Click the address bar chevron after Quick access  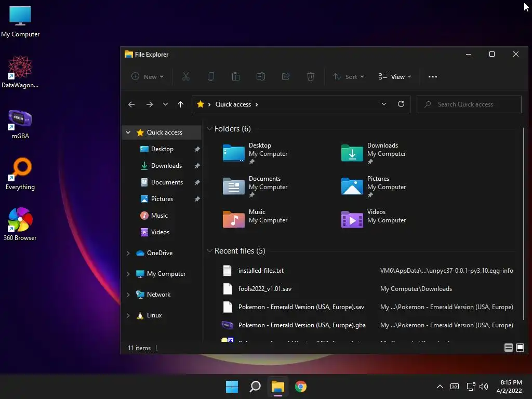[257, 104]
